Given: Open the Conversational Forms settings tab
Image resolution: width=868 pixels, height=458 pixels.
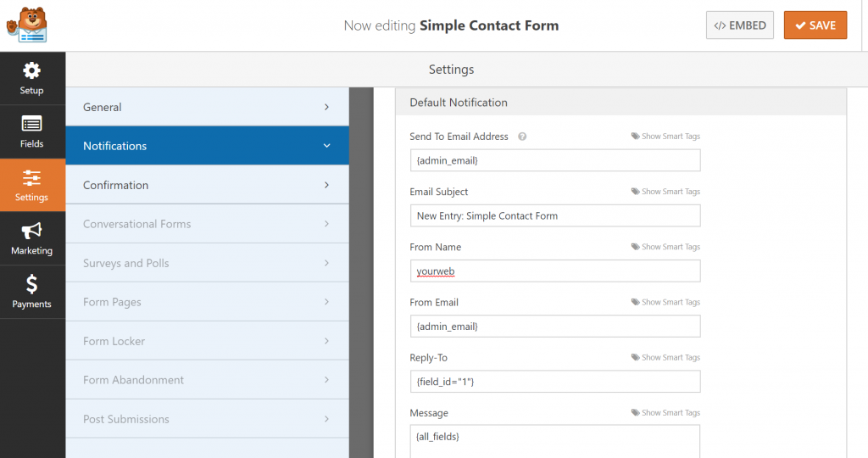Looking at the screenshot, I should click(207, 224).
